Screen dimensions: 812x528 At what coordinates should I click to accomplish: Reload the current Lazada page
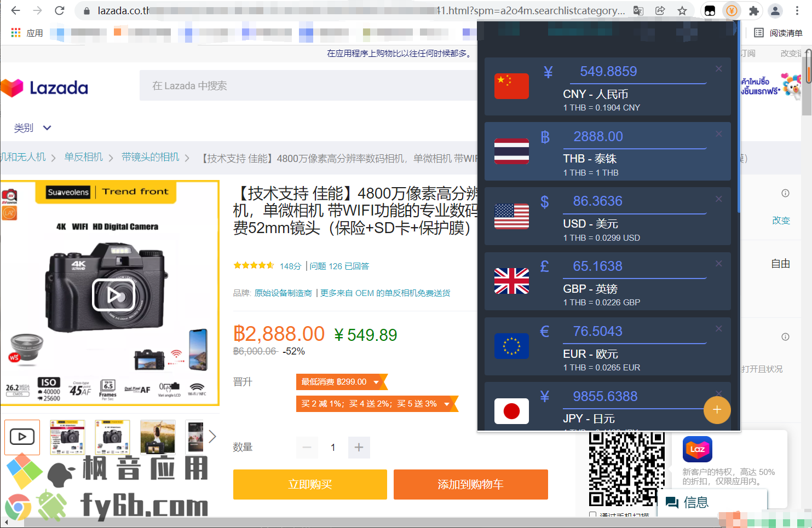[x=60, y=10]
